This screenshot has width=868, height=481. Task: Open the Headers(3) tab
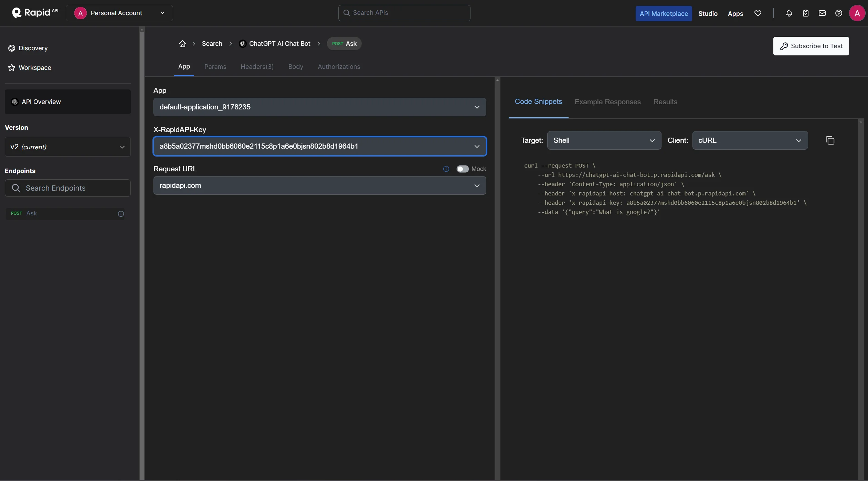click(x=257, y=67)
